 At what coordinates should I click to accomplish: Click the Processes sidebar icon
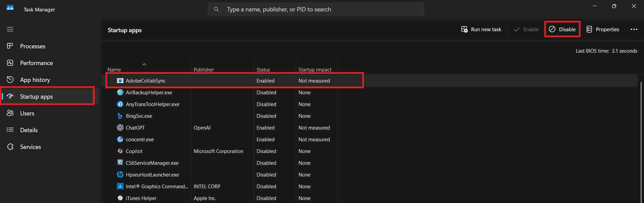tap(10, 46)
